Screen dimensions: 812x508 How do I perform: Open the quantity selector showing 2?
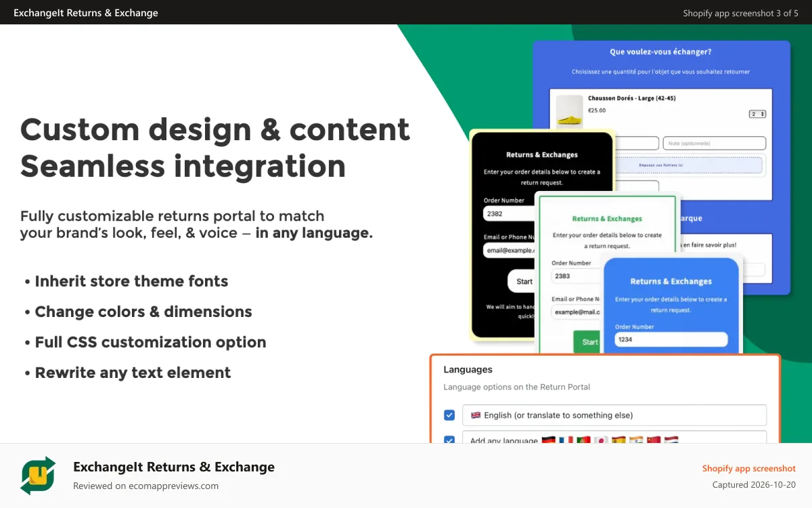pos(757,114)
